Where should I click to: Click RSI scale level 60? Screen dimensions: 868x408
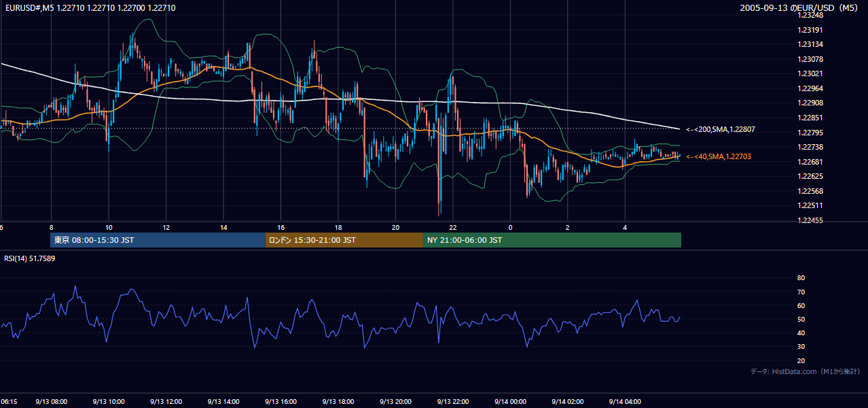pos(801,305)
